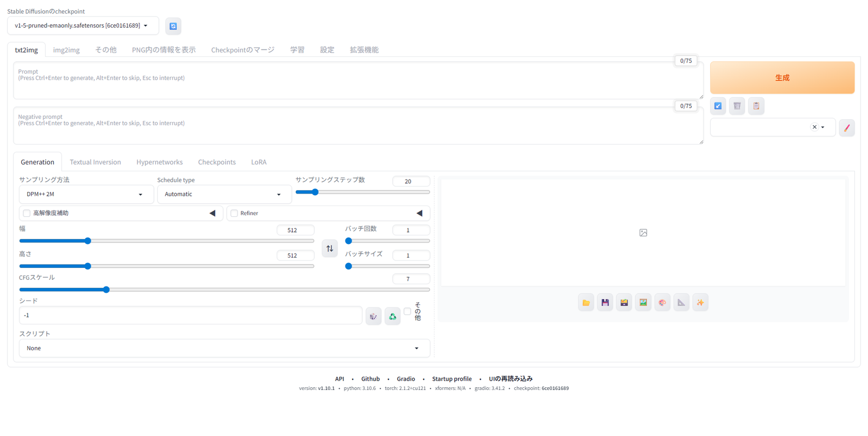The height and width of the screenshot is (436, 868).
Task: Reuse last seed recycle icon
Action: 392,316
